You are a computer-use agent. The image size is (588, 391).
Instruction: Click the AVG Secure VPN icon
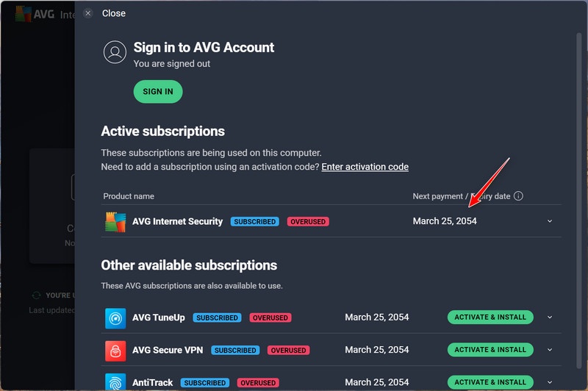[x=115, y=350]
